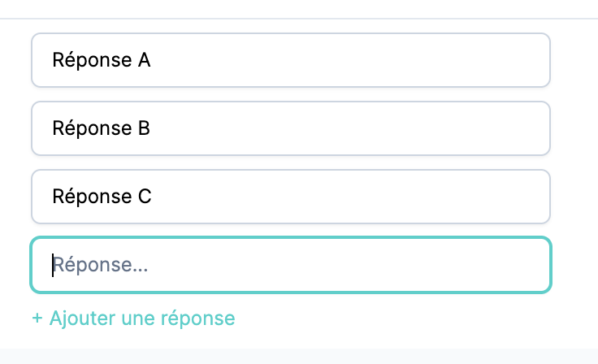Add an answer via Ajouter une réponse
This screenshot has width=598, height=364.
134,318
